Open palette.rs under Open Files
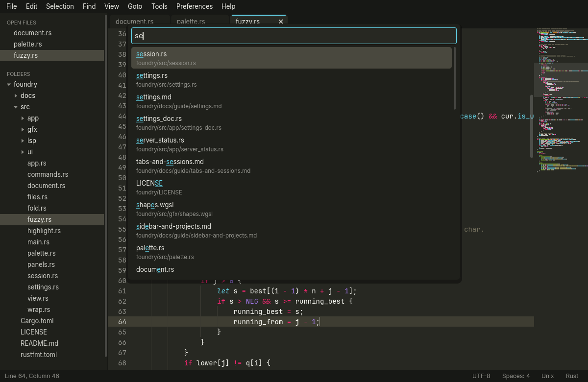The width and height of the screenshot is (588, 382). pos(52,44)
